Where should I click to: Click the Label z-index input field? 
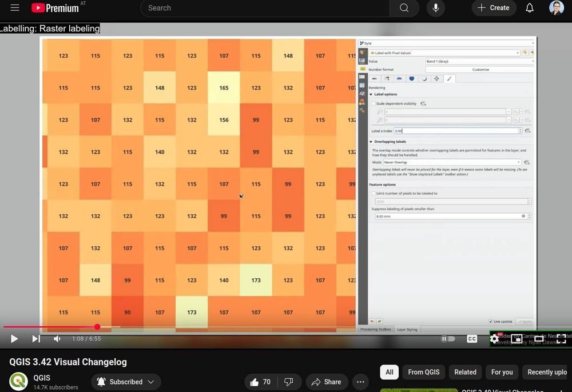click(456, 131)
